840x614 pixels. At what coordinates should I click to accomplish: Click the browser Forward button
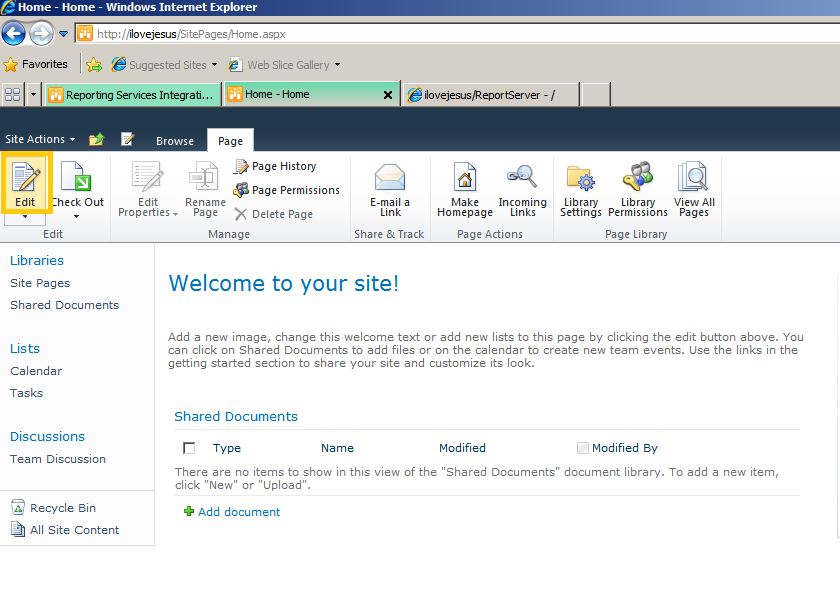42,34
